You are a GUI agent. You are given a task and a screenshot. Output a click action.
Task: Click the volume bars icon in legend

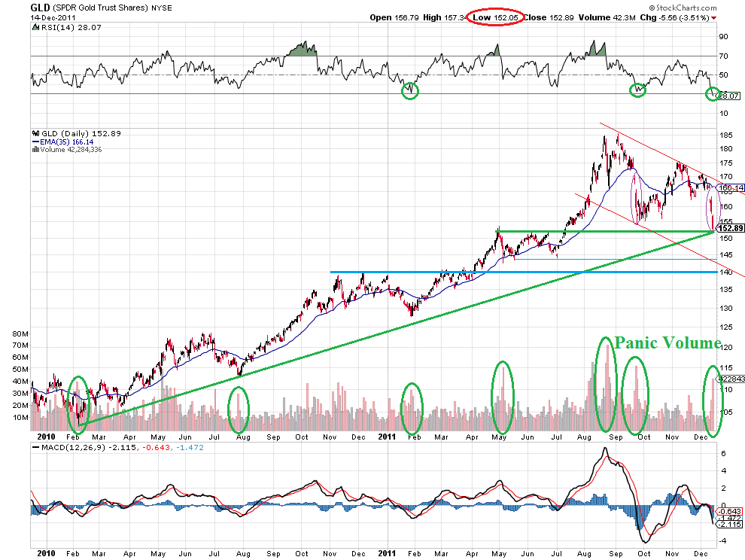pos(35,150)
